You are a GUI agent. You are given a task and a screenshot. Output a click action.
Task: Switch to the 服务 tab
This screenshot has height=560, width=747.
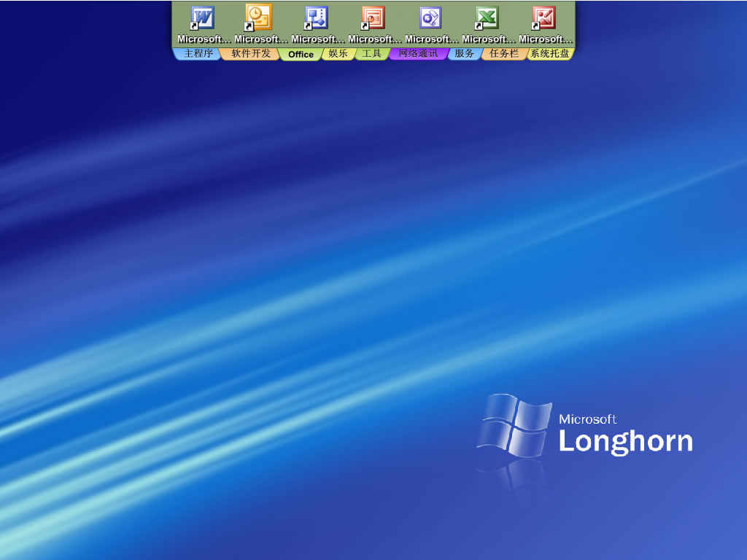point(464,53)
